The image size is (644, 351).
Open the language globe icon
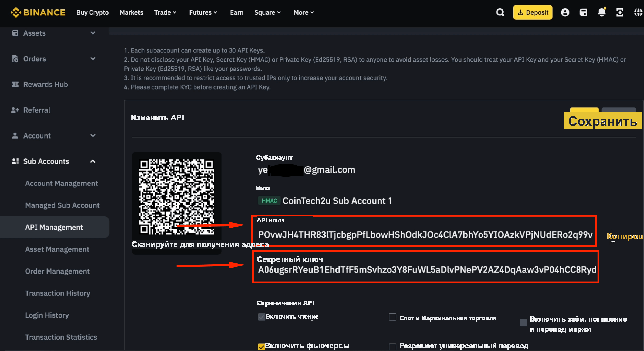pos(638,12)
